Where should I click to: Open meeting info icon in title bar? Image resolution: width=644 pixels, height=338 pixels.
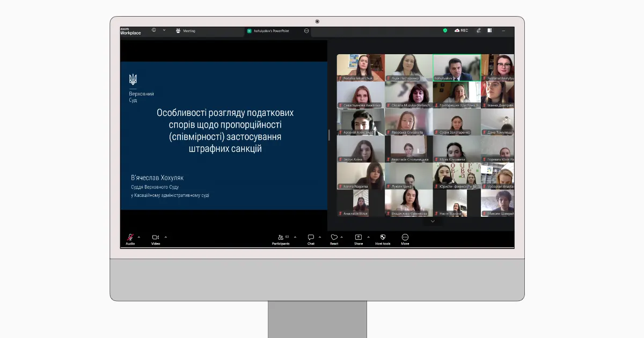[x=154, y=31]
